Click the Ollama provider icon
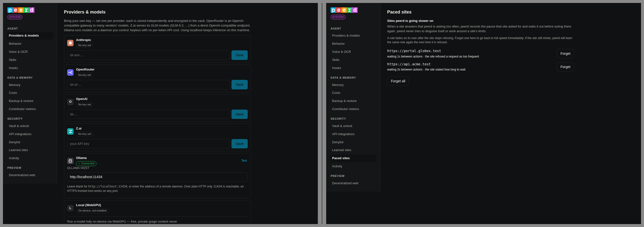 (x=70, y=161)
